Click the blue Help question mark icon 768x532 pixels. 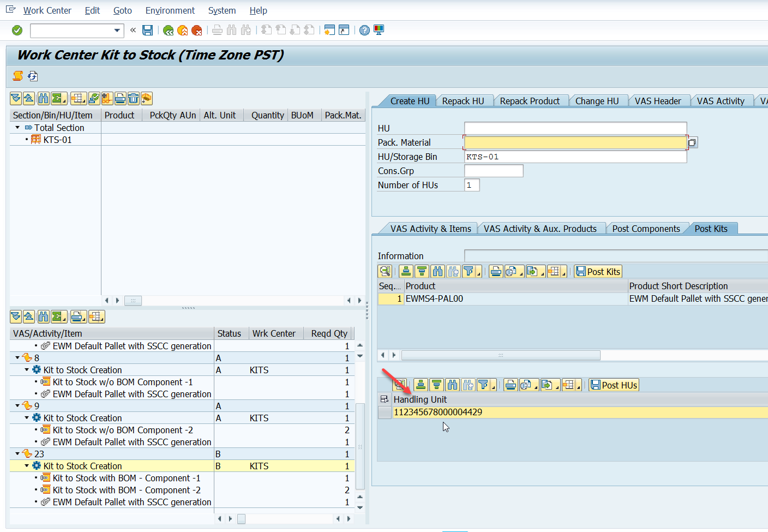[x=364, y=30]
